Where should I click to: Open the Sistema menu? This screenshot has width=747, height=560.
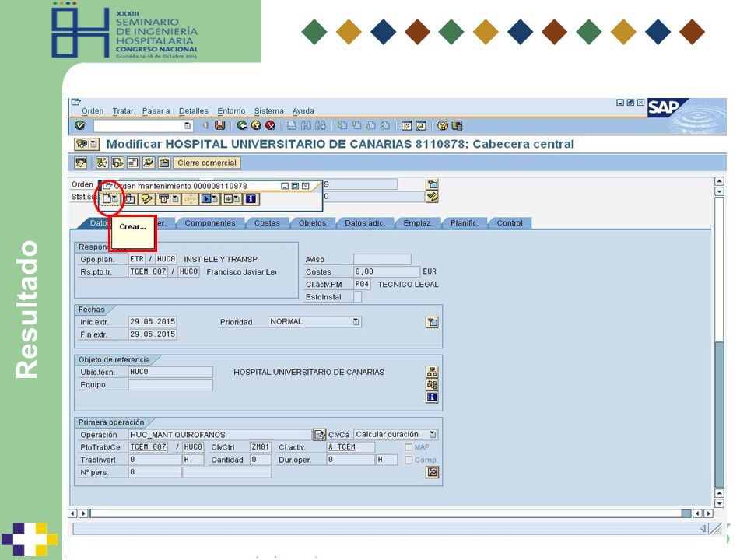268,111
